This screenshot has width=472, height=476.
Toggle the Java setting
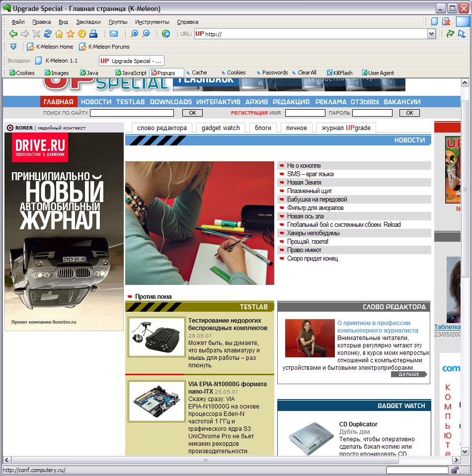pyautogui.click(x=89, y=73)
